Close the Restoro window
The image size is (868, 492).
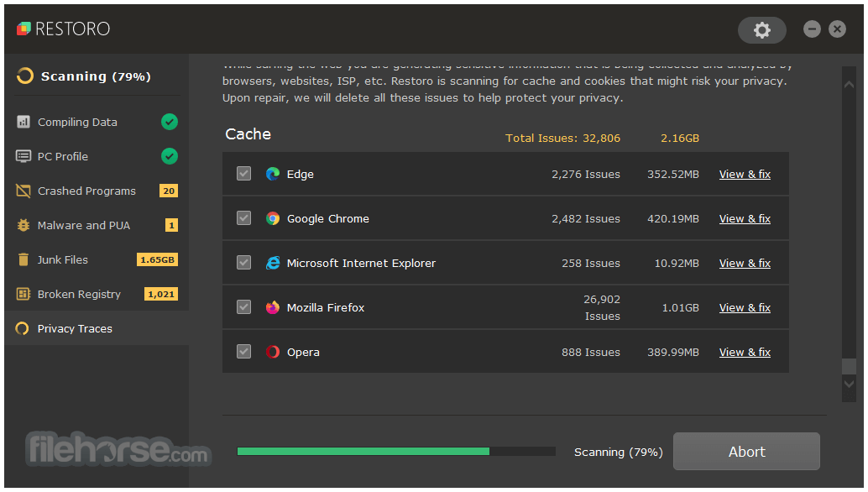coord(837,29)
